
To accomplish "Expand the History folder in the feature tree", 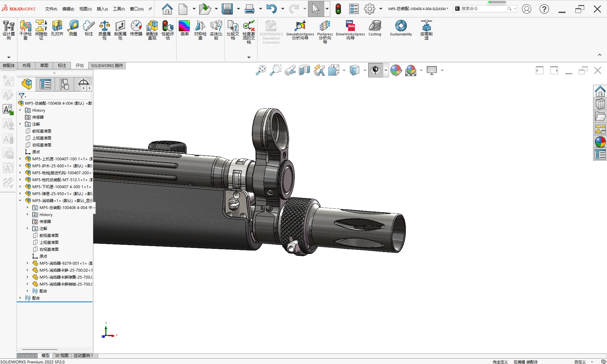I will (x=21, y=110).
